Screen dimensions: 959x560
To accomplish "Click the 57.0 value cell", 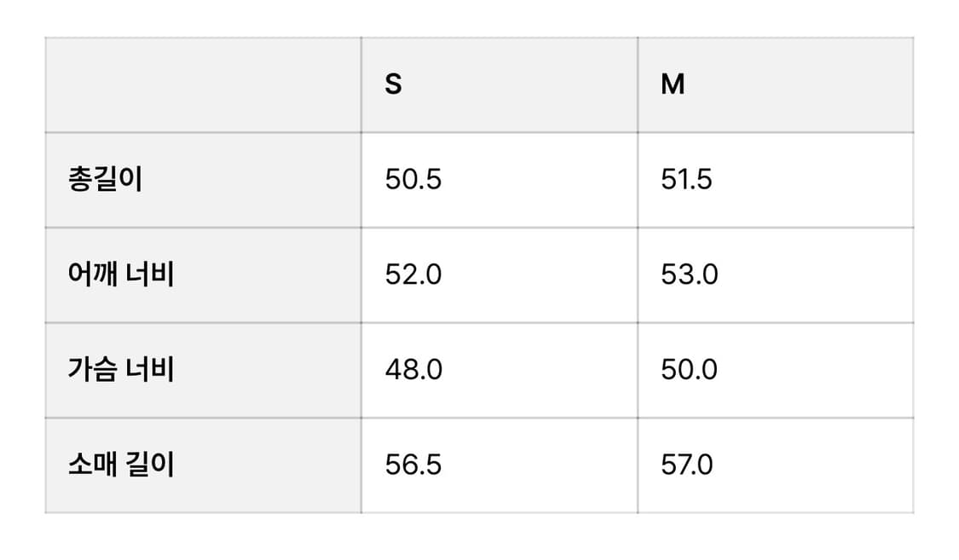I will coord(687,465).
